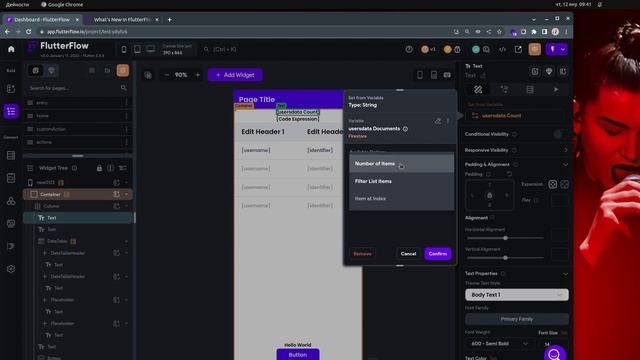Open the customAction page row
The width and height of the screenshot is (640, 360).
click(x=78, y=129)
